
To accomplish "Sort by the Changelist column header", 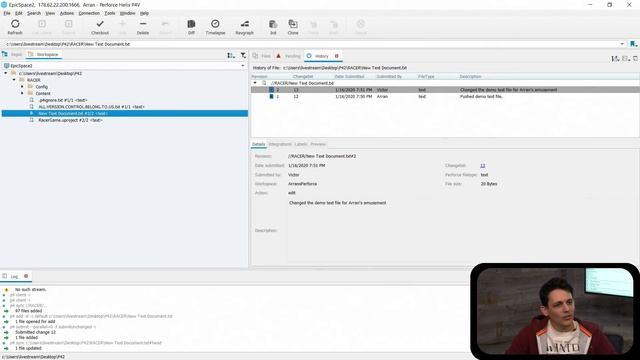I will click(x=303, y=76).
